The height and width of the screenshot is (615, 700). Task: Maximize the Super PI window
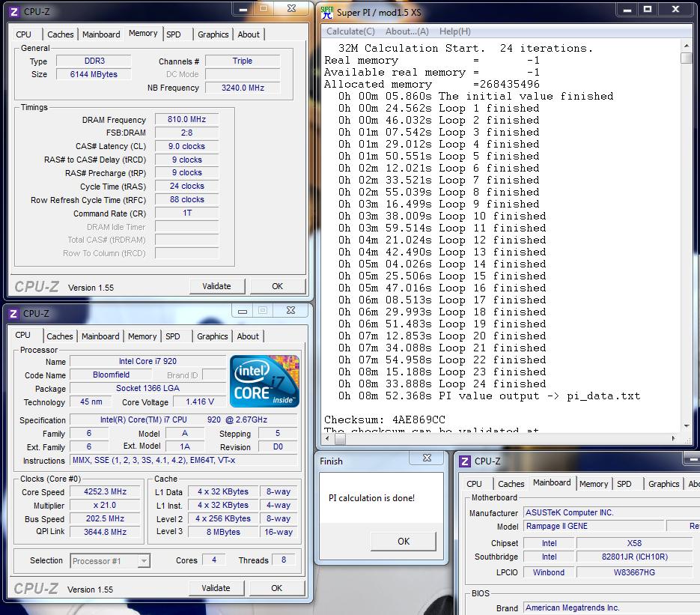(648, 10)
